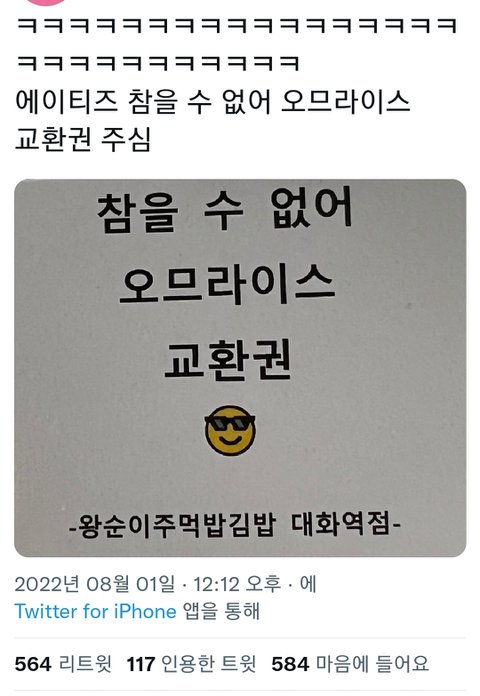Viewport: 480px width, 696px height.
Task: View the 564 retweet count
Action: point(33,664)
